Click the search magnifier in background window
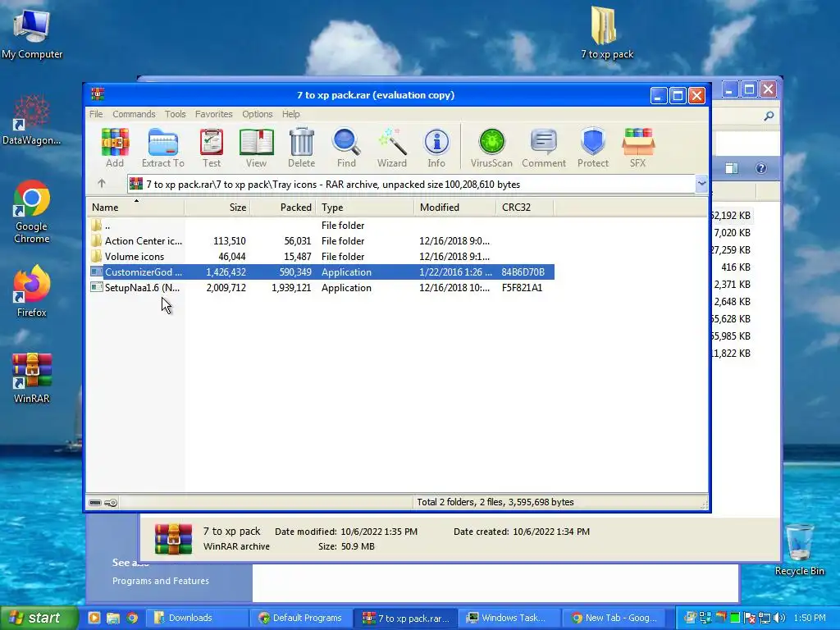This screenshot has width=840, height=630. (x=769, y=116)
